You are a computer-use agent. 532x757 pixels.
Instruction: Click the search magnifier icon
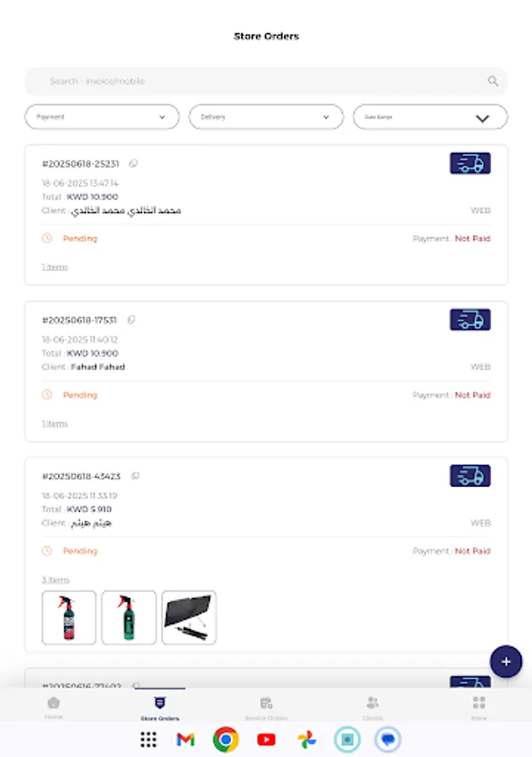pos(492,81)
